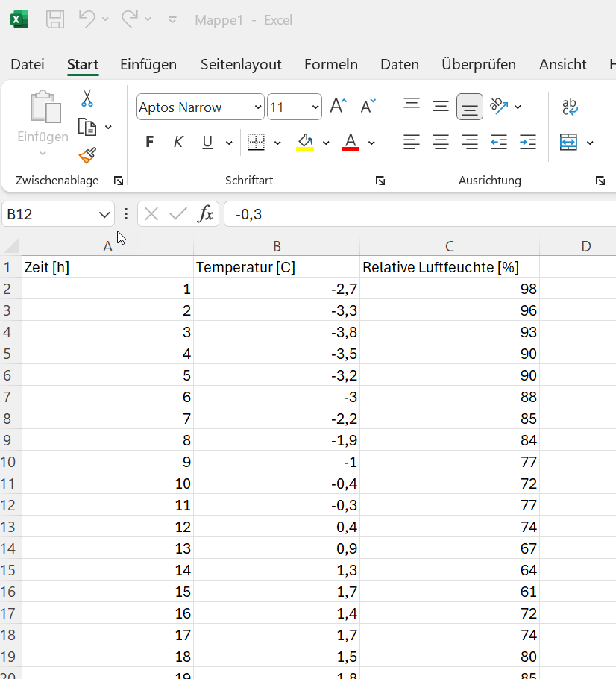The width and height of the screenshot is (616, 679).
Task: Click the Save icon in title bar
Action: tap(55, 19)
